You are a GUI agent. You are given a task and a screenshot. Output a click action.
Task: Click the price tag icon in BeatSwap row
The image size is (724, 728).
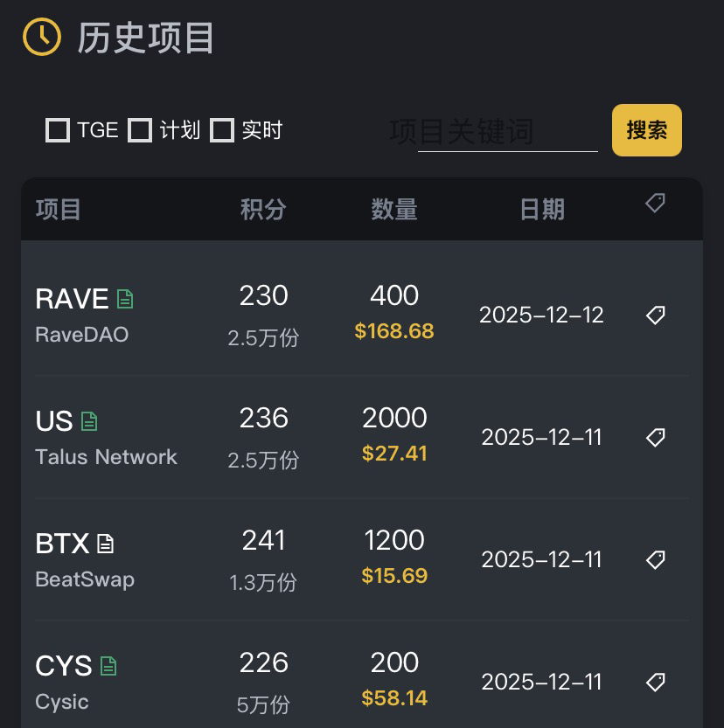tap(656, 559)
